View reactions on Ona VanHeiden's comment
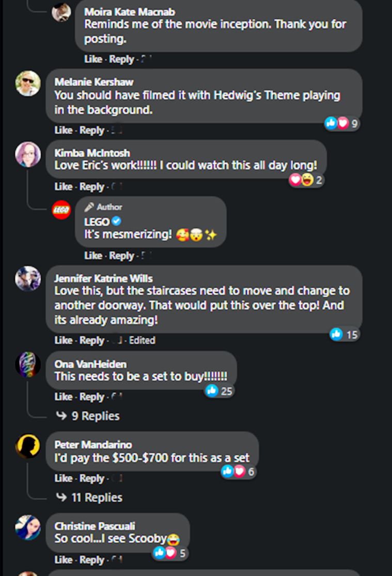The width and height of the screenshot is (392, 576). [219, 391]
